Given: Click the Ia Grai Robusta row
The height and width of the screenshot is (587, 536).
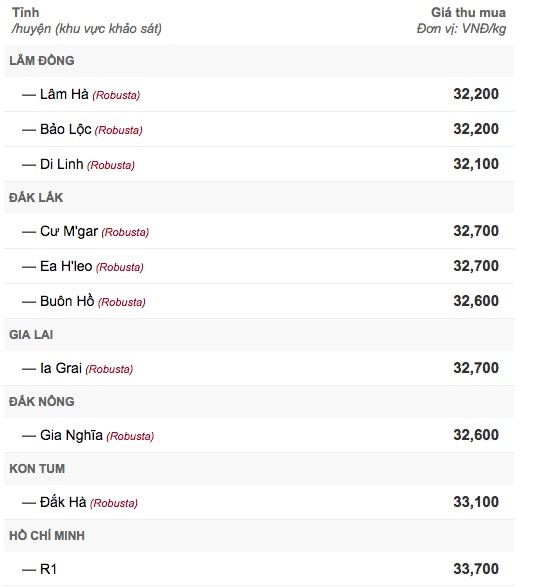Looking at the screenshot, I should (259, 368).
